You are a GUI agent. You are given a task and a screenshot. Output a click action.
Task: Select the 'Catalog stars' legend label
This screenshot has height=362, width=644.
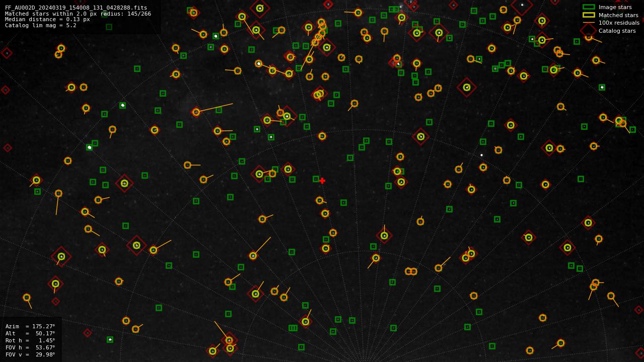[x=617, y=31]
